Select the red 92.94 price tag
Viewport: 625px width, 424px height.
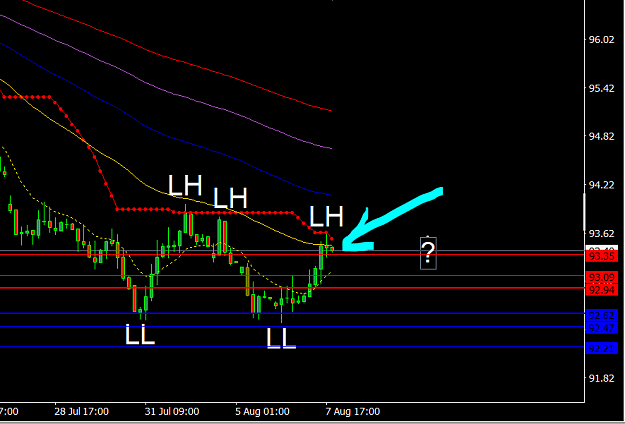click(601, 290)
